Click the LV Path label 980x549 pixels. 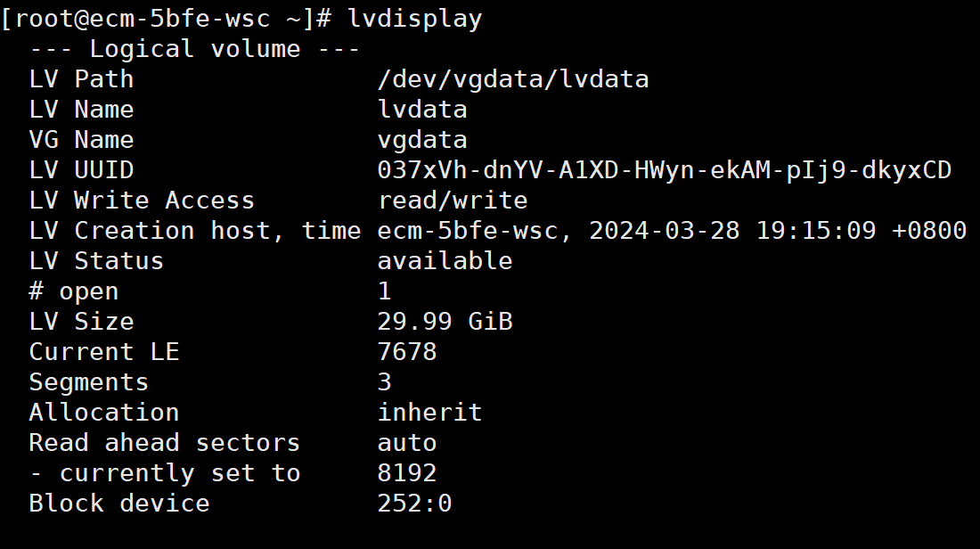coord(81,79)
